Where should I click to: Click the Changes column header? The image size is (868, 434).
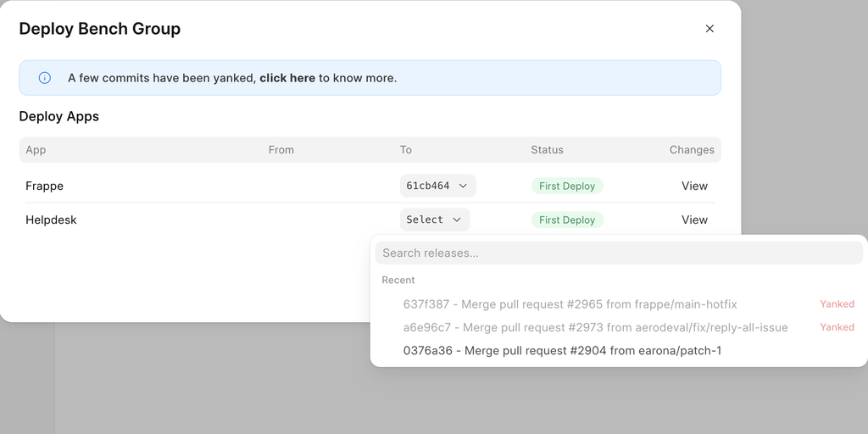[x=692, y=150]
